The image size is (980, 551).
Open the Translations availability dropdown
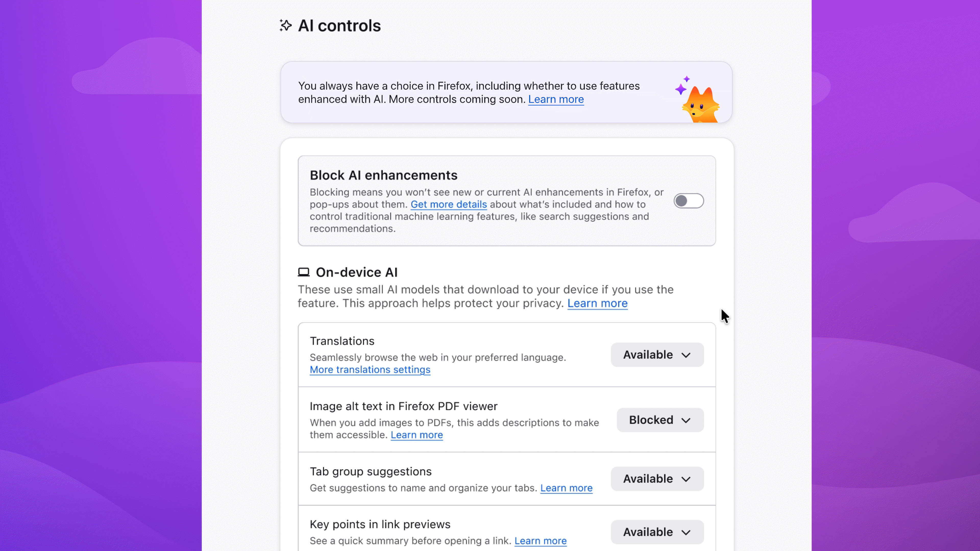tap(657, 355)
